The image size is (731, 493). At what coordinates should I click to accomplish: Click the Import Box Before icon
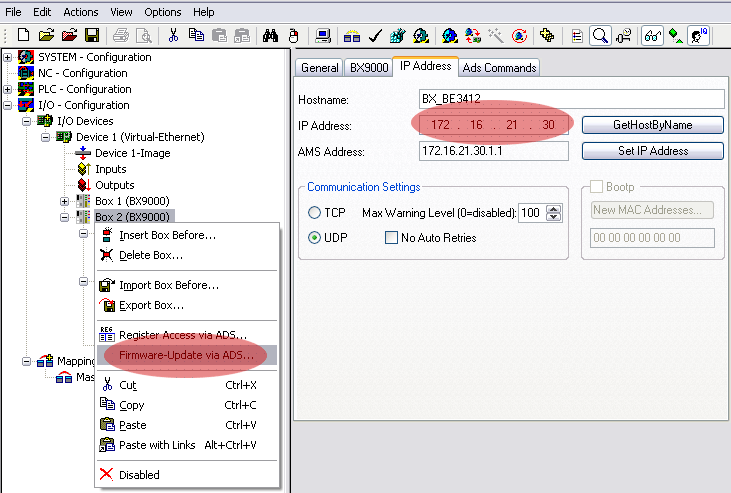107,285
